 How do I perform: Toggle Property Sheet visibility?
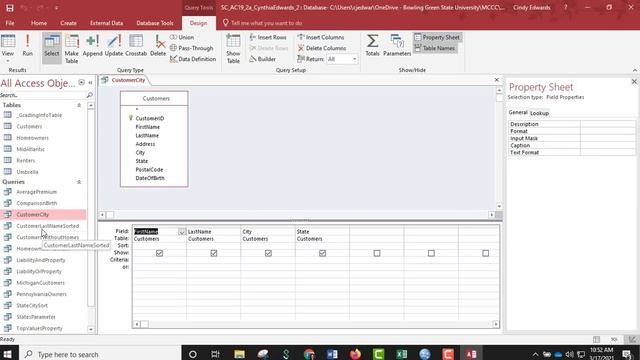pos(437,37)
